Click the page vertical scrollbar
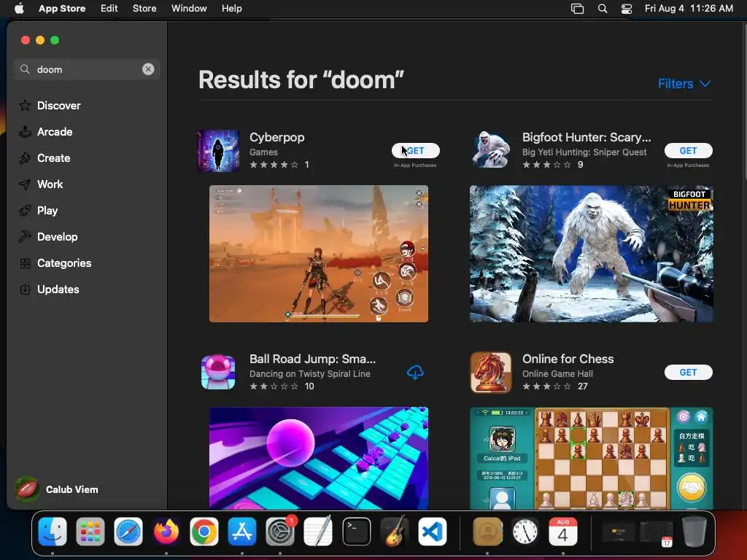 tap(744, 102)
